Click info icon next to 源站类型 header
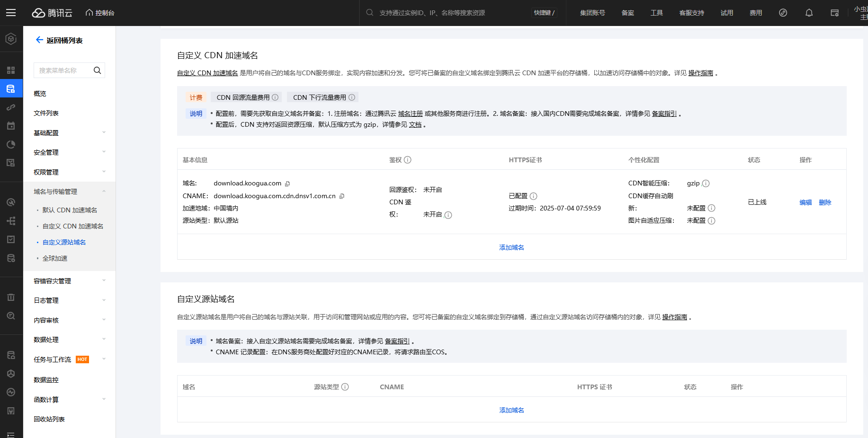This screenshot has width=868, height=438. [x=345, y=387]
